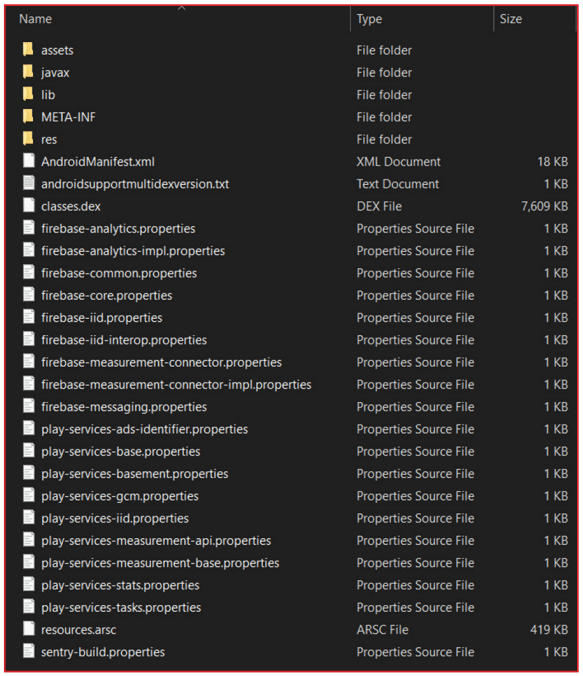583x676 pixels.
Task: Click the 419 KB size value
Action: coord(549,630)
